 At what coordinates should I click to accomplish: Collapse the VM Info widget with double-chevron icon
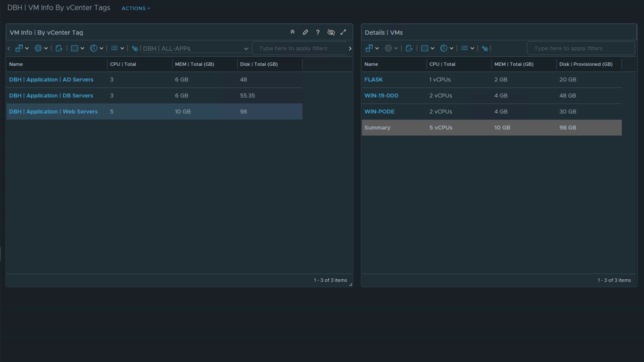(293, 32)
